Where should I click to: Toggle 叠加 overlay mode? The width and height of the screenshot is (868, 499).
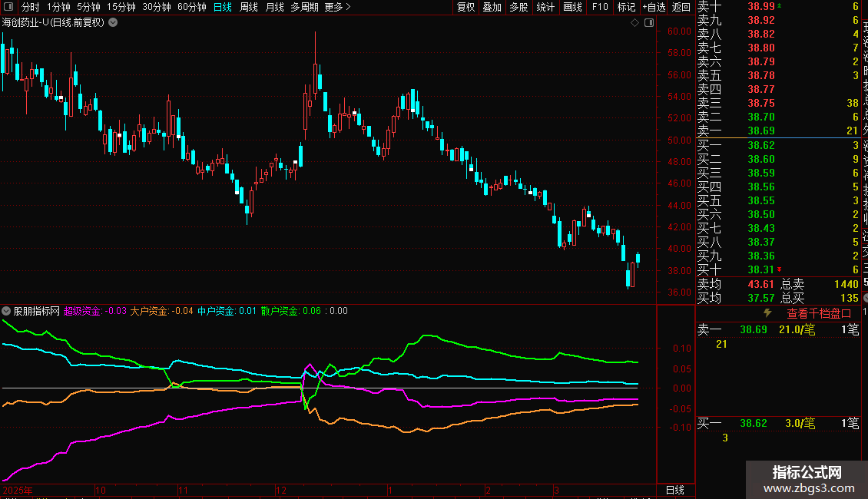492,7
